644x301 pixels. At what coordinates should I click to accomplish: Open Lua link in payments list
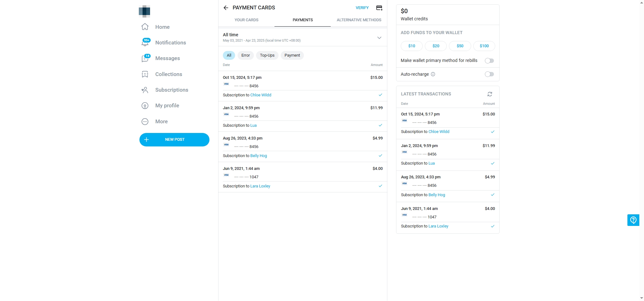(x=253, y=125)
